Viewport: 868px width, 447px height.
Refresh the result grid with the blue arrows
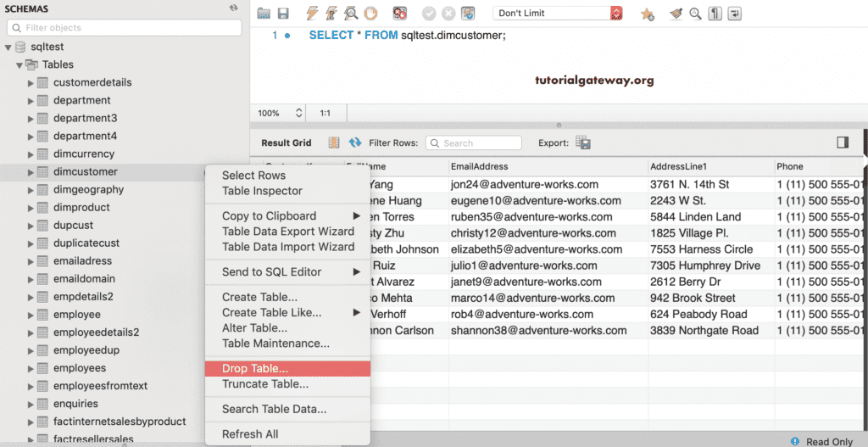[355, 142]
